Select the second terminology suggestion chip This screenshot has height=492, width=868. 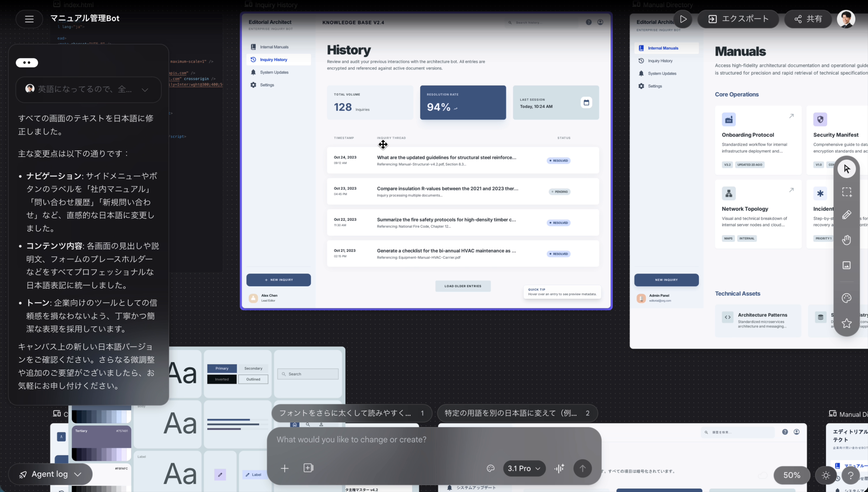(517, 413)
